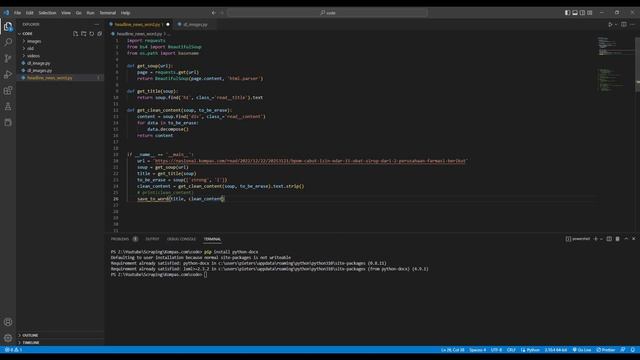Run the Python file with play icon
This screenshot has height=360, width=640.
pos(610,24)
